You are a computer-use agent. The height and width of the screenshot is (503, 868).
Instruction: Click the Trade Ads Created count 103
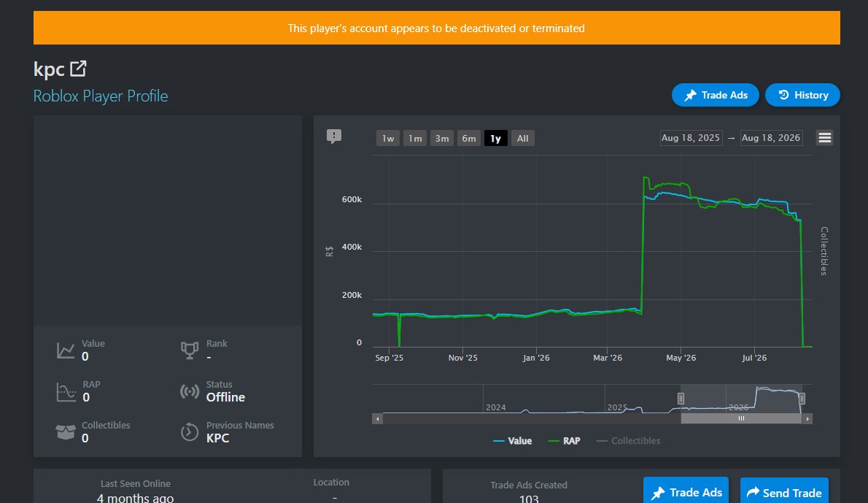pyautogui.click(x=529, y=498)
